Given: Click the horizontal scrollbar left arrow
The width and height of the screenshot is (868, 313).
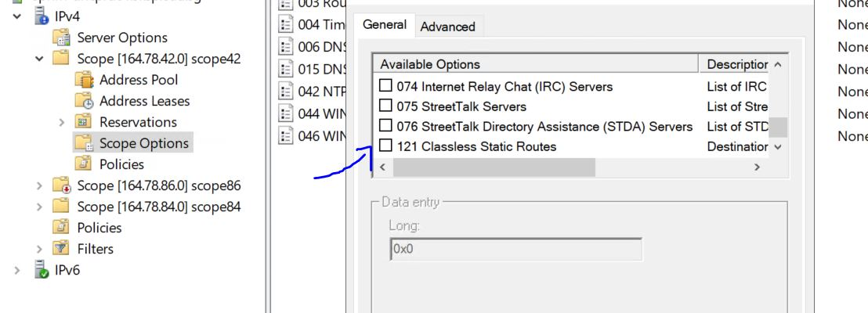Looking at the screenshot, I should (x=382, y=167).
